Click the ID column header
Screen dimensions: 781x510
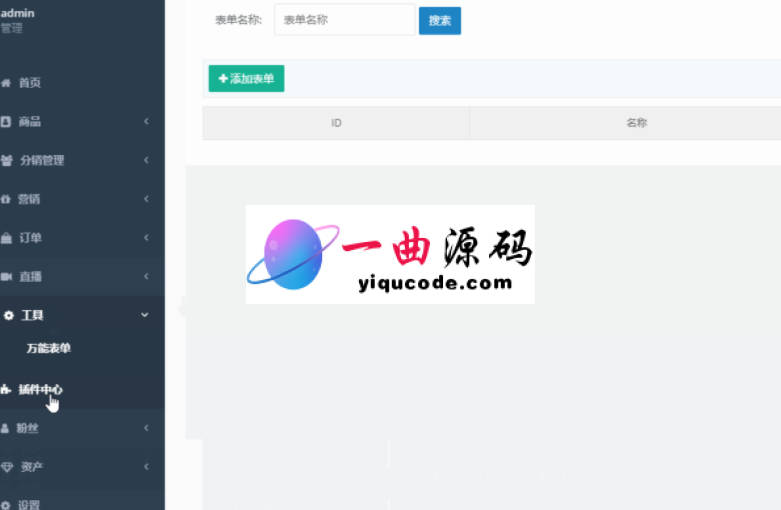pos(336,123)
